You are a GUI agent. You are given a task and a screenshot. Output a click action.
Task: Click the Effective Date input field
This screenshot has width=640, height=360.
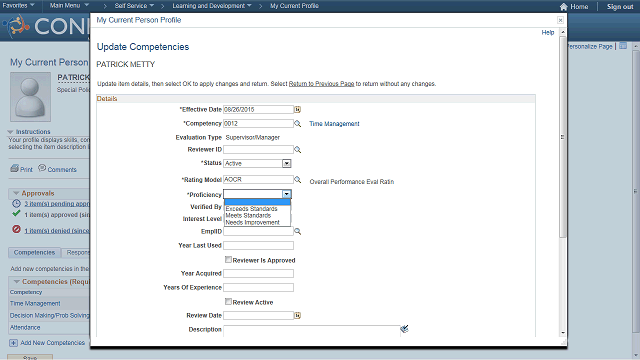(x=258, y=109)
